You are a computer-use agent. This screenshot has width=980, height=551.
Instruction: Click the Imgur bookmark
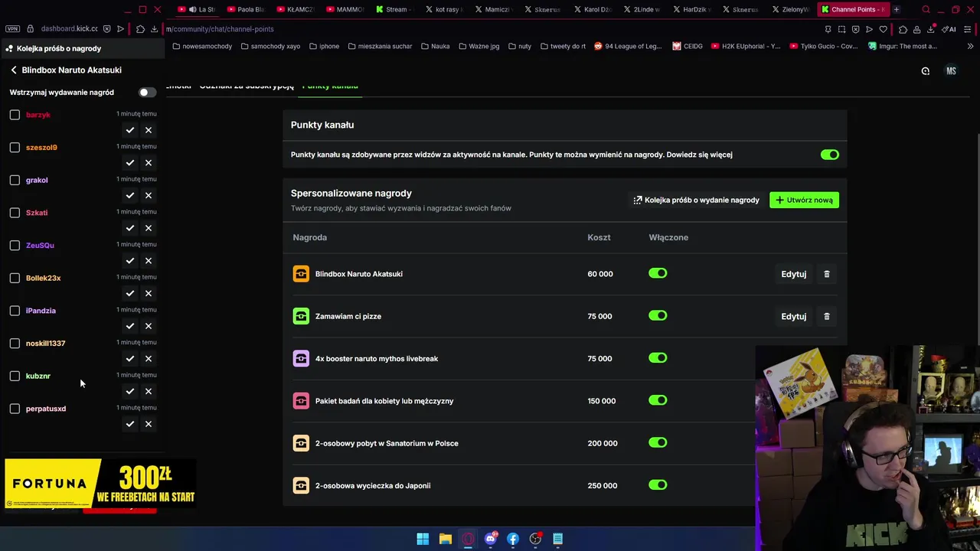[x=903, y=46]
